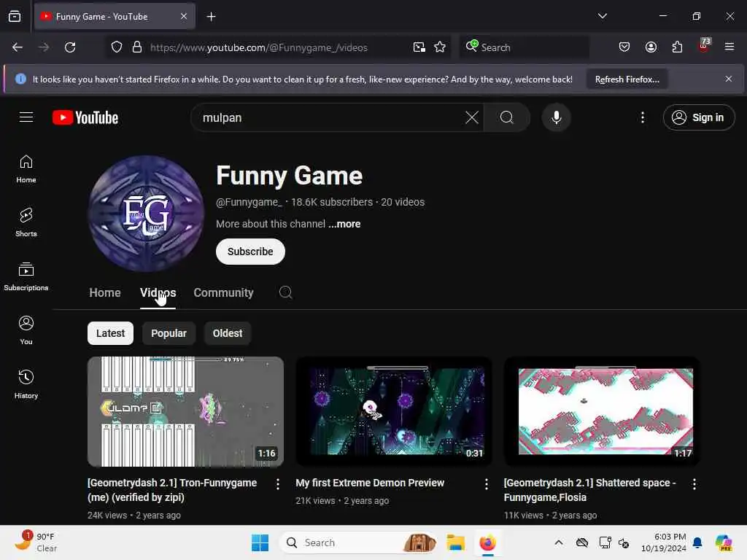
Task: Open the Copilot icon in taskbar
Action: pos(723,542)
